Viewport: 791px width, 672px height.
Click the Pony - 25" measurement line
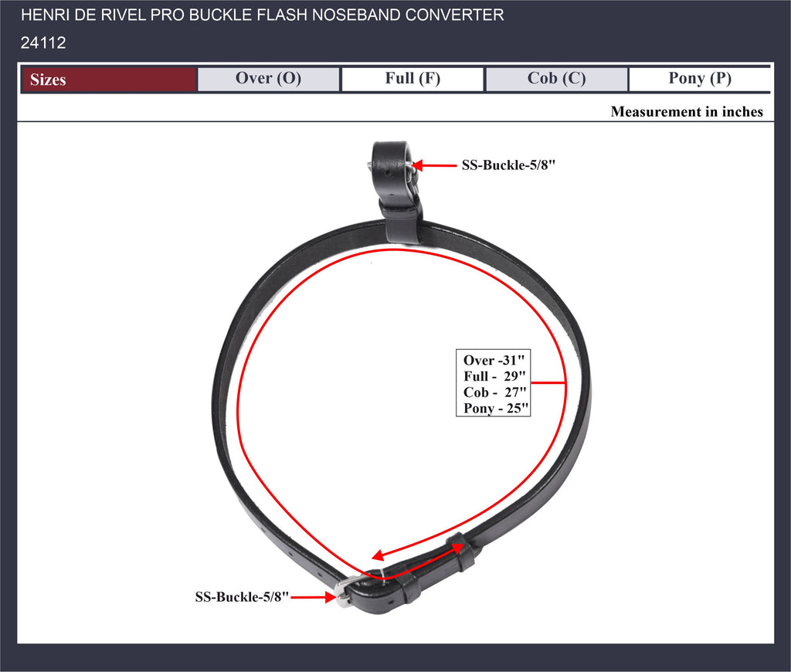pos(496,408)
